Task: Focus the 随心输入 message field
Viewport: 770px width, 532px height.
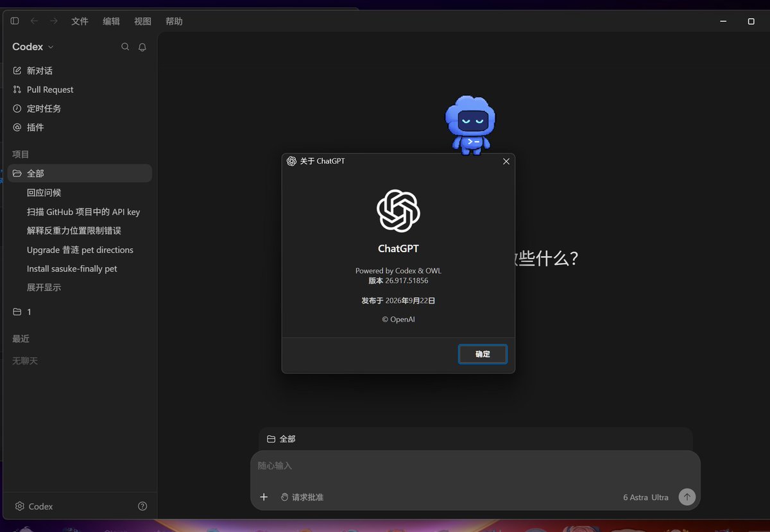Action: [475, 466]
